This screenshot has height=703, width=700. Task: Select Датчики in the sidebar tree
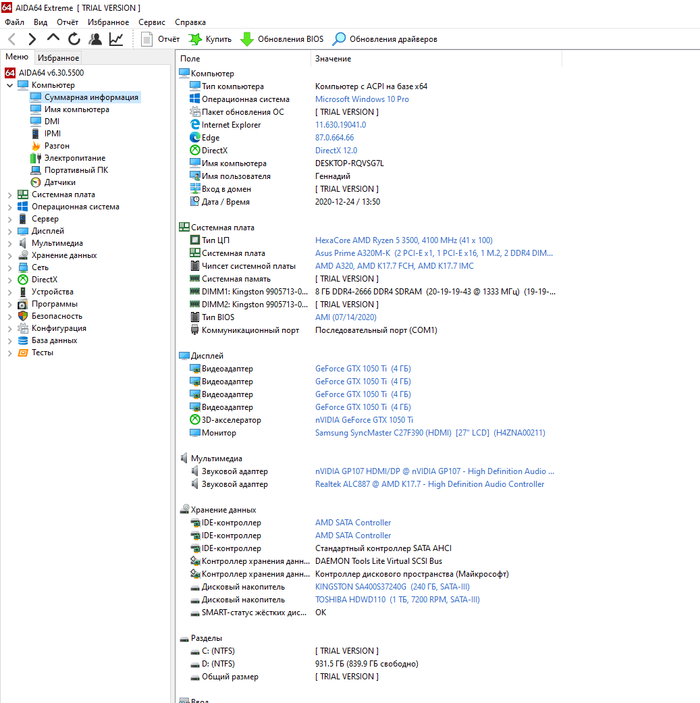tap(60, 182)
